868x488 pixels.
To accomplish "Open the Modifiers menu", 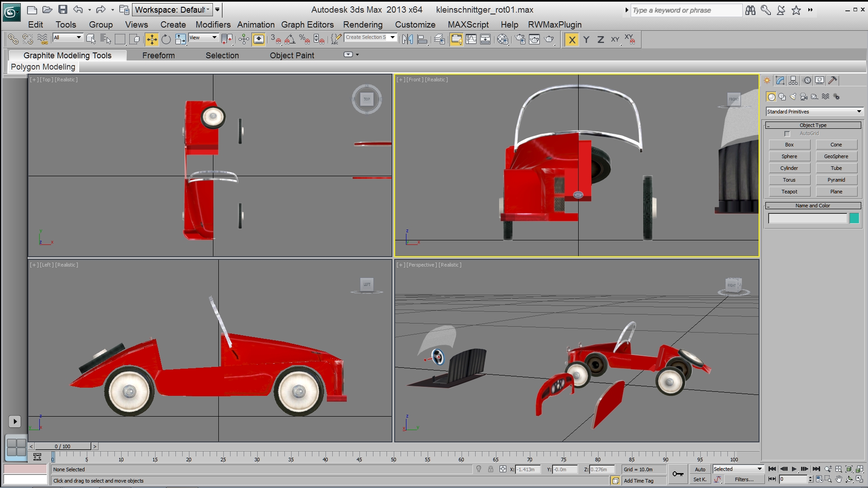I will 213,25.
